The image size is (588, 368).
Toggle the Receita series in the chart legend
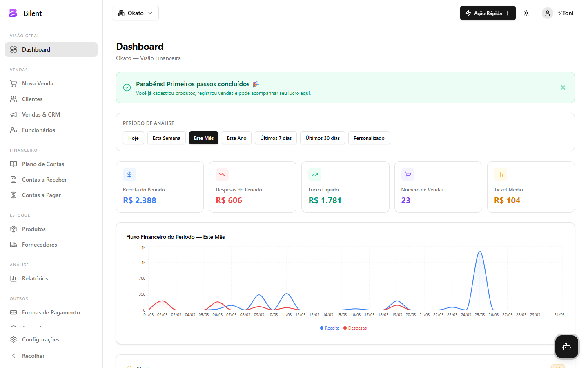pyautogui.click(x=330, y=328)
